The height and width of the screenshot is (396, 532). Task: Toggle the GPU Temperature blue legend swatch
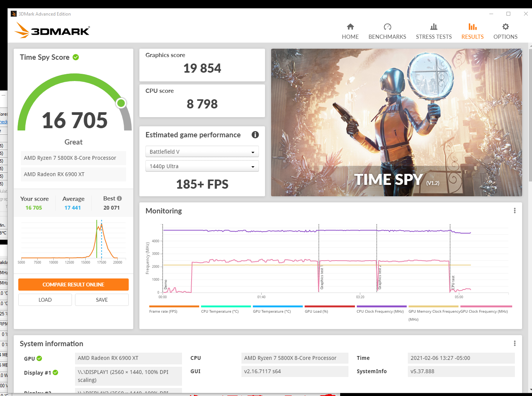(x=278, y=306)
